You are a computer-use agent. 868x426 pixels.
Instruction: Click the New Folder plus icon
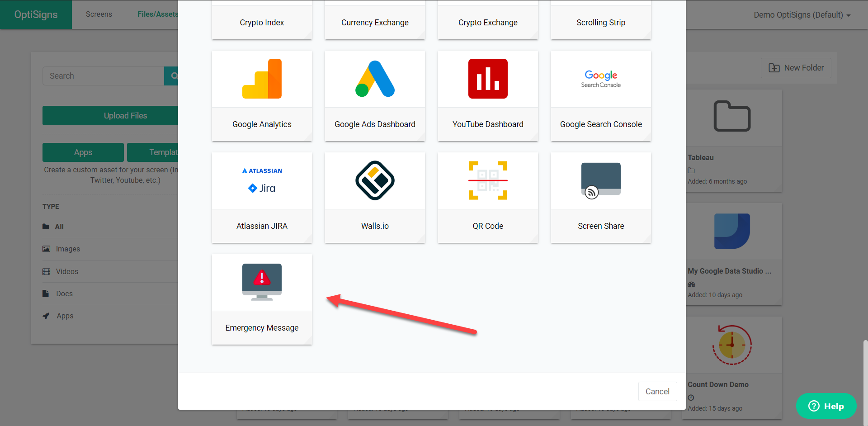[774, 68]
